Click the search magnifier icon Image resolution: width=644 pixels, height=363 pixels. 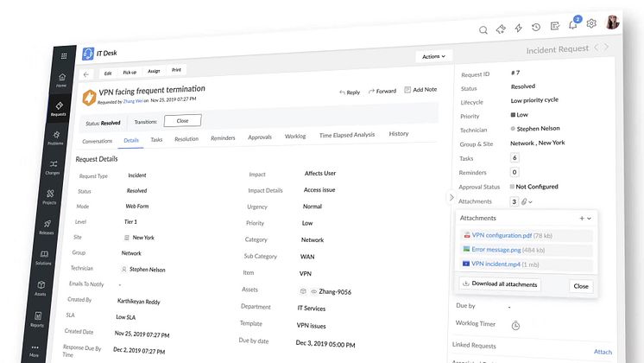(x=483, y=30)
